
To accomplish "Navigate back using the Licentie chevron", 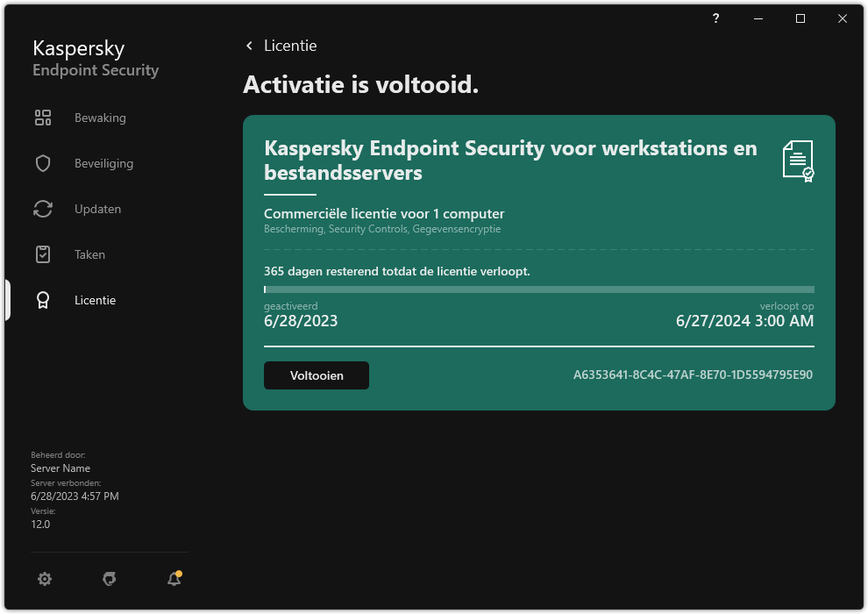I will pyautogui.click(x=249, y=45).
